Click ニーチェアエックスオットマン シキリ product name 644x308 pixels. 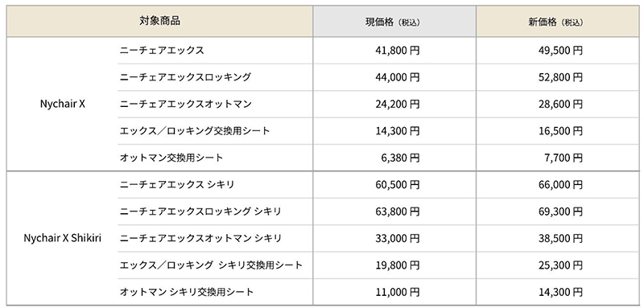tap(200, 238)
